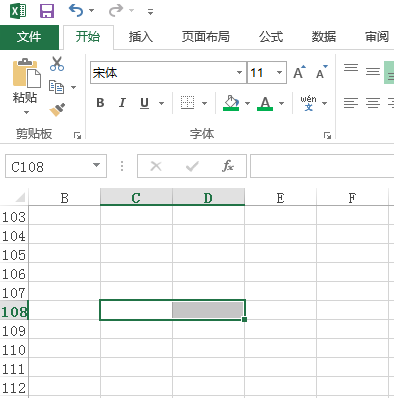
Task: Open the copy options dropdown arrow
Action: click(73, 87)
